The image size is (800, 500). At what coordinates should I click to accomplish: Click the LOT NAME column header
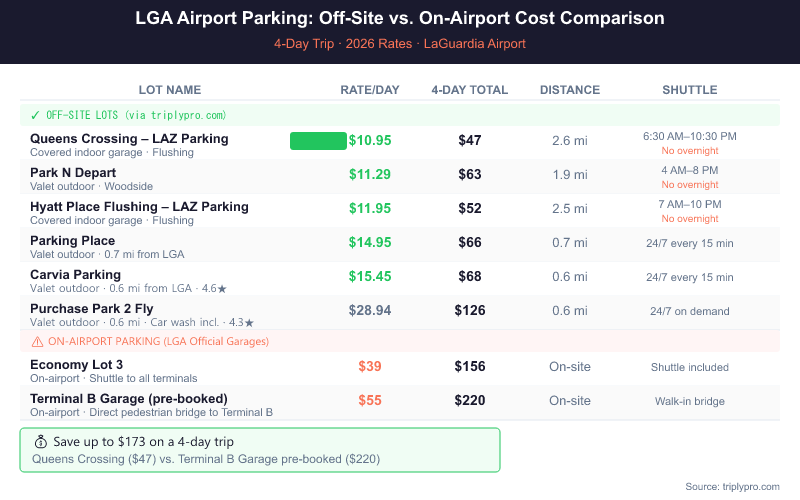tap(170, 90)
